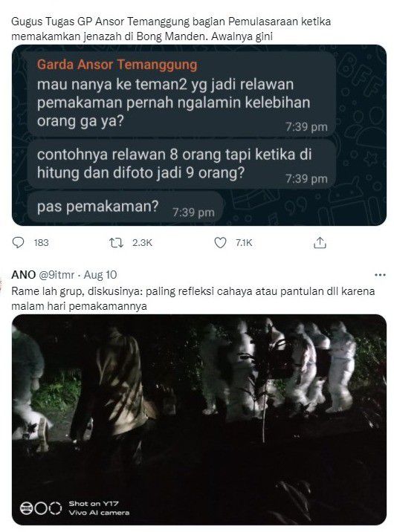394x532 pixels.
Task: Click the Garda Ansor Temanggung sender name
Action: pos(117,65)
